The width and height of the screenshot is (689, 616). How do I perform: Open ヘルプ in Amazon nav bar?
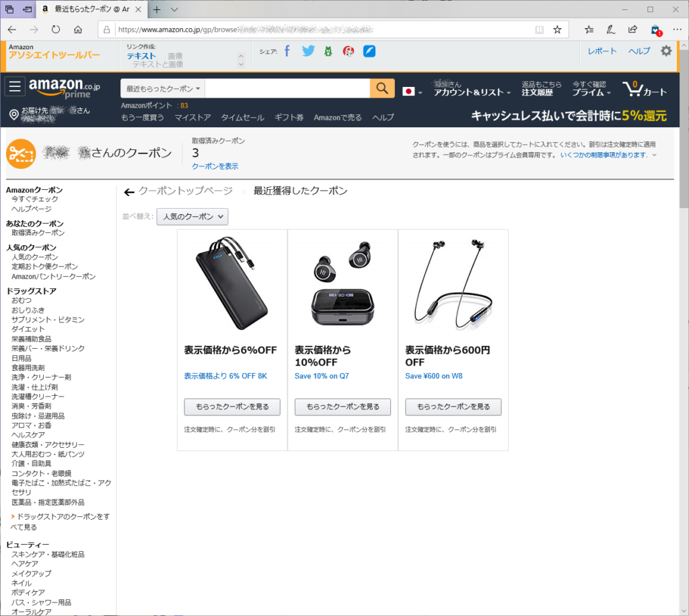pyautogui.click(x=383, y=117)
